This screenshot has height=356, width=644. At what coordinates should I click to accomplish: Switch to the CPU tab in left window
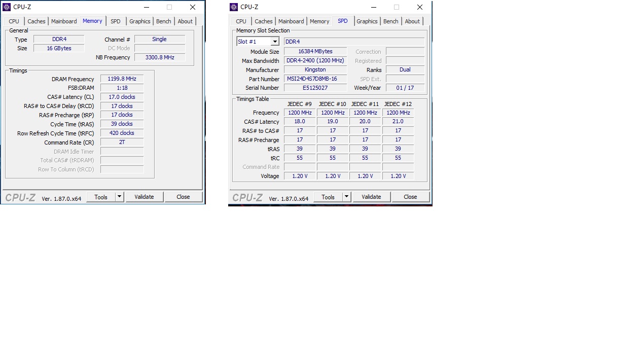click(x=14, y=21)
